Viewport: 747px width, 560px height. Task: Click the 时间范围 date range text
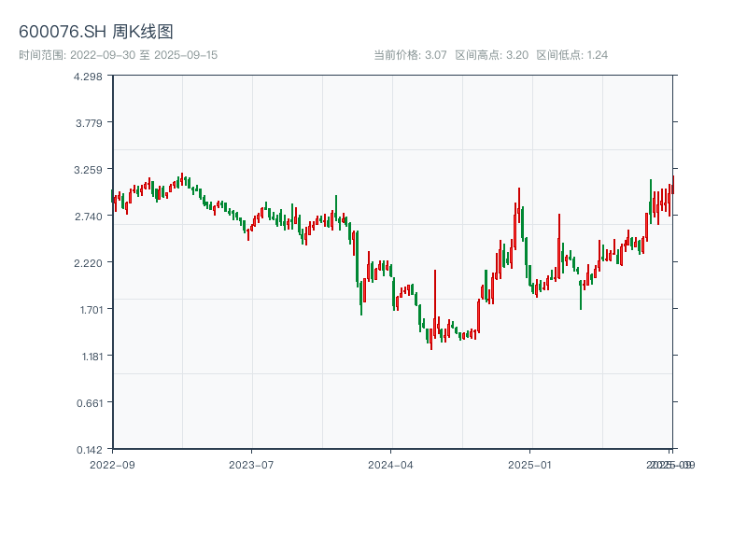118,55
